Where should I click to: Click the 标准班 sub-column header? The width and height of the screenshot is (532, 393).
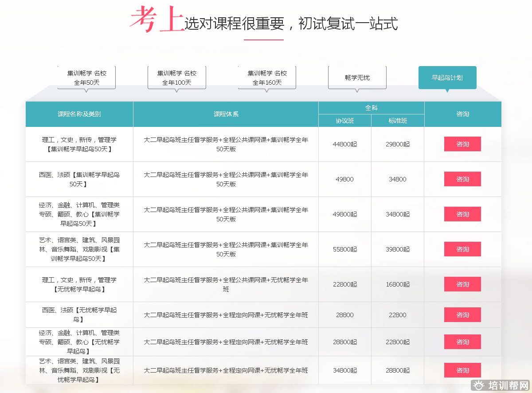pyautogui.click(x=398, y=121)
